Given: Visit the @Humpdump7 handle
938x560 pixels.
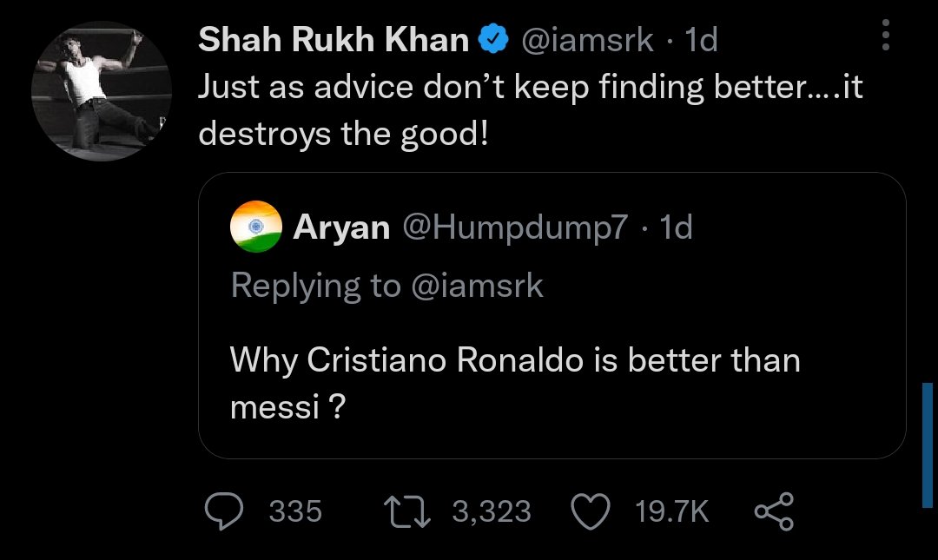Looking at the screenshot, I should pos(516,227).
